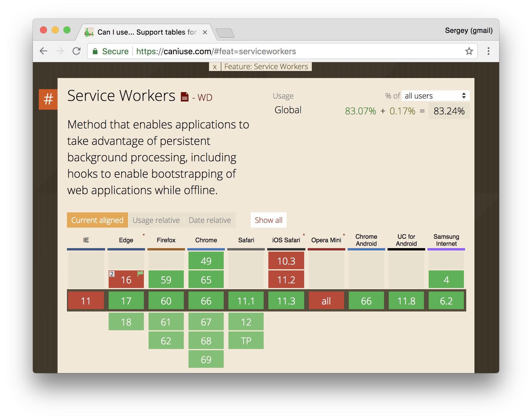Image resolution: width=532 pixels, height=420 pixels.
Task: Click the Secure padlock icon
Action: click(x=95, y=51)
